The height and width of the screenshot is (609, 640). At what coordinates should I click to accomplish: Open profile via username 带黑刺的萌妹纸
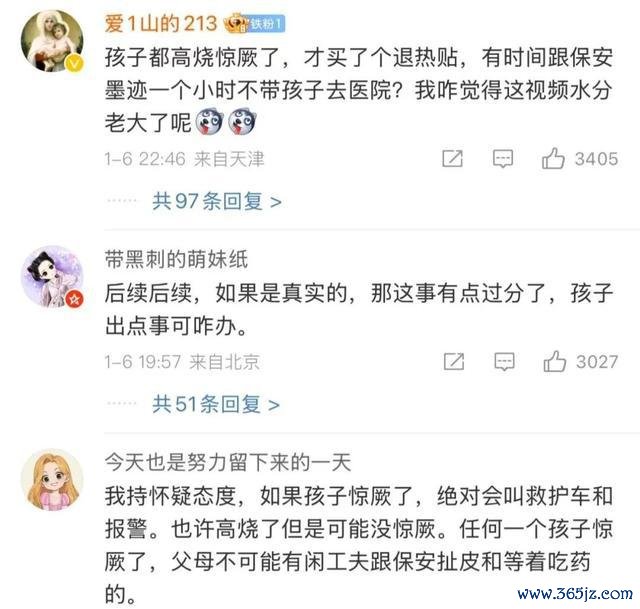coord(176,259)
